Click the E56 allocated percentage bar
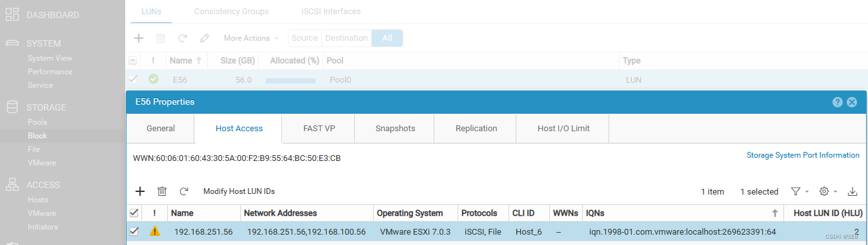Image resolution: width=868 pixels, height=245 pixels. [x=290, y=81]
